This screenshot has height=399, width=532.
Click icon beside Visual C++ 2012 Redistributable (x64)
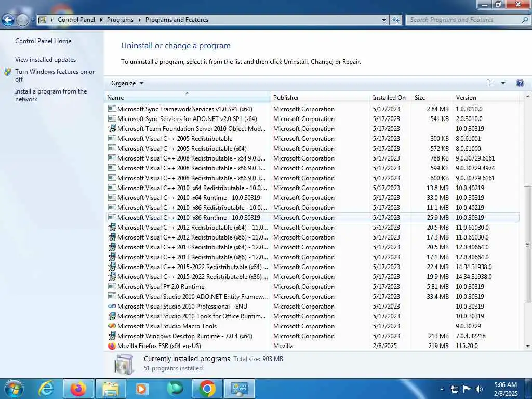tap(112, 228)
